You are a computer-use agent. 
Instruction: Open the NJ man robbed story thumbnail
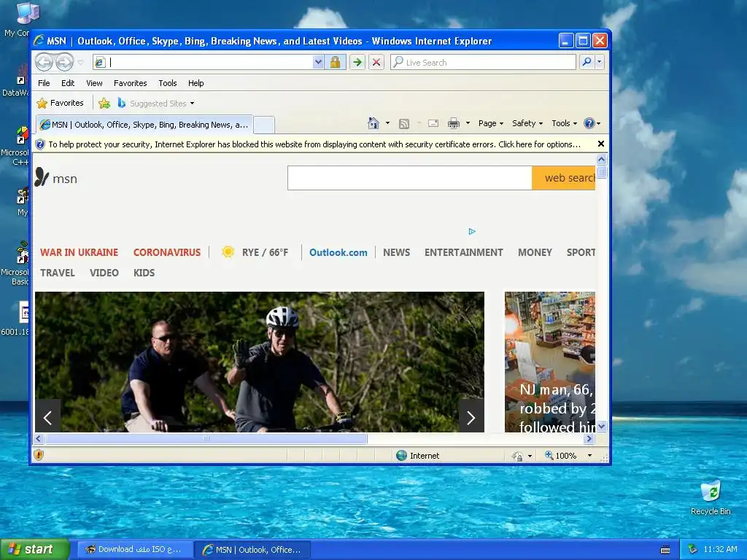pos(550,362)
